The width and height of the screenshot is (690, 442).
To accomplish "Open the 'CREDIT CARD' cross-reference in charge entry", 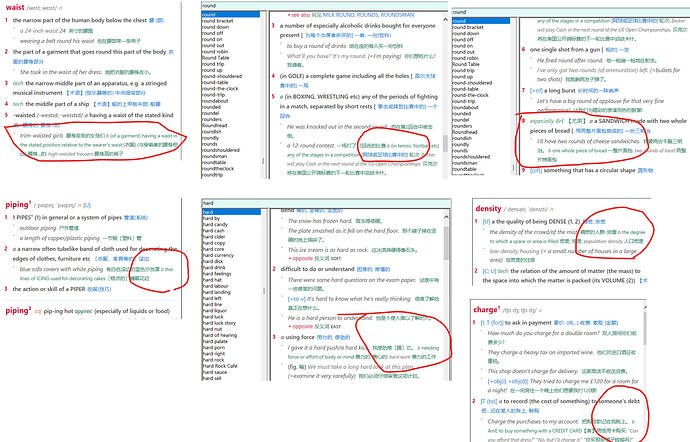I will click(x=567, y=431).
